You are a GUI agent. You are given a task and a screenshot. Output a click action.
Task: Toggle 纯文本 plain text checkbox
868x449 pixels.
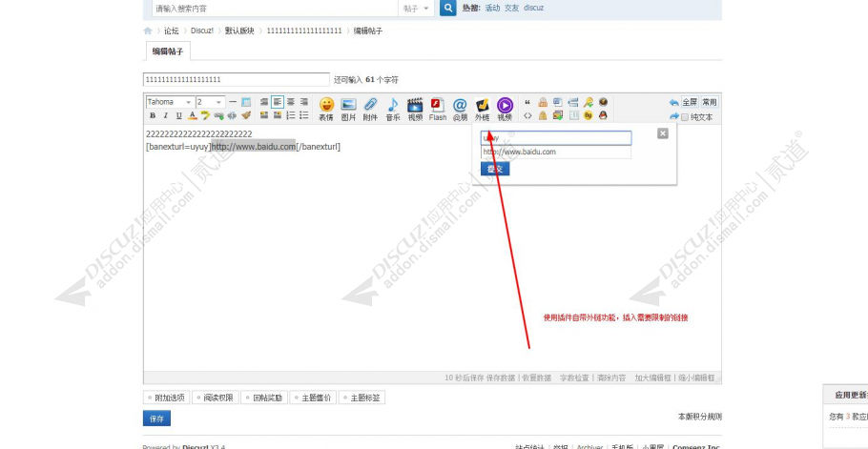pyautogui.click(x=685, y=117)
